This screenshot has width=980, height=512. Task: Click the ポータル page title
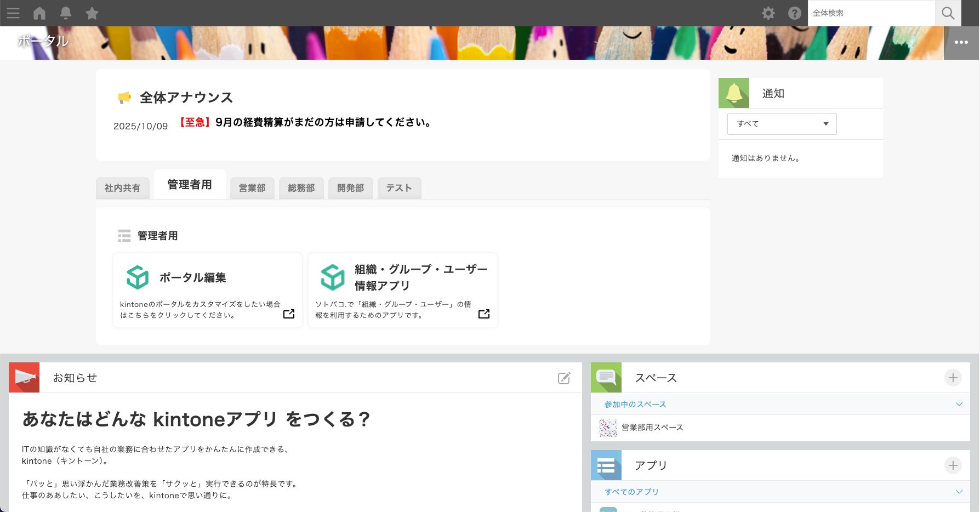pos(43,41)
